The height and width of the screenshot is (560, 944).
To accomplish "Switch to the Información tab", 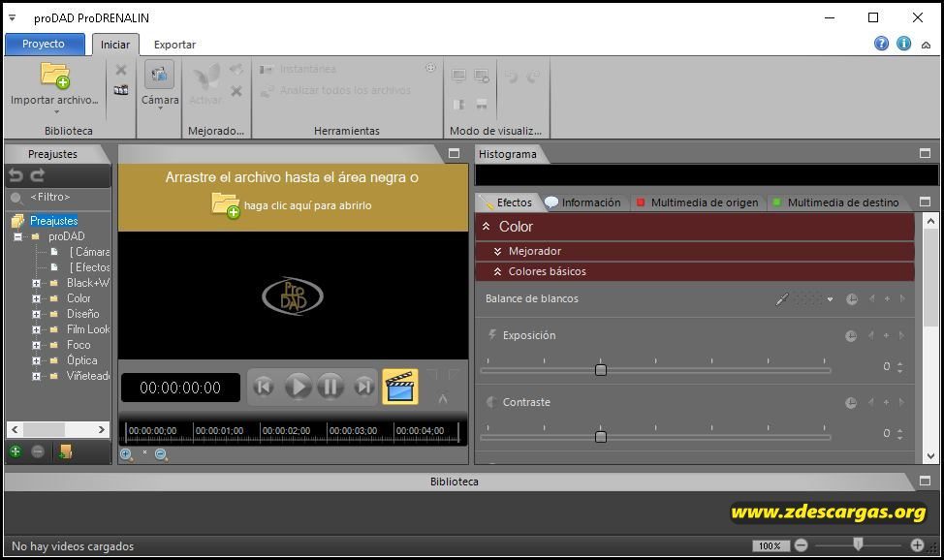I will tap(583, 202).
